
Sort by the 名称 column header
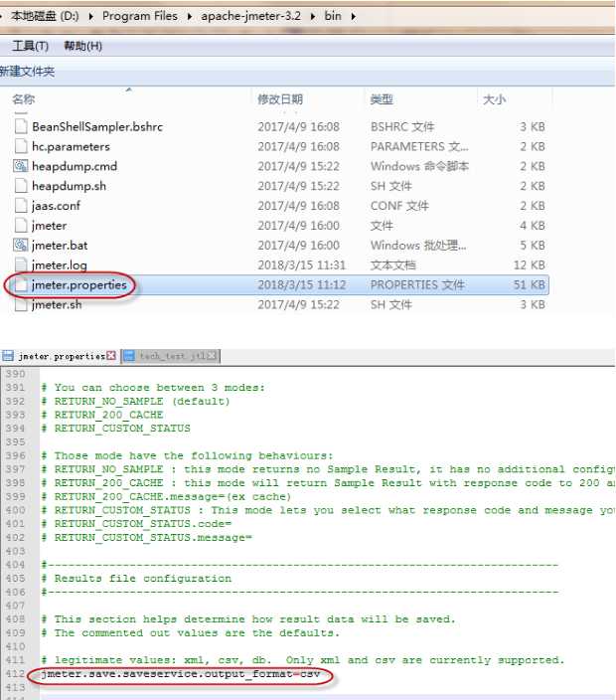tap(24, 99)
